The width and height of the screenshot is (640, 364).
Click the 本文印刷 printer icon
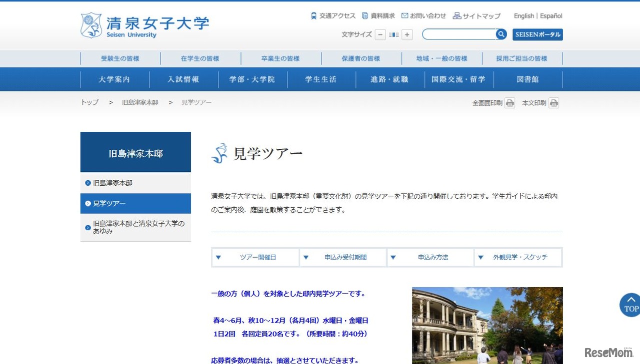(x=553, y=103)
